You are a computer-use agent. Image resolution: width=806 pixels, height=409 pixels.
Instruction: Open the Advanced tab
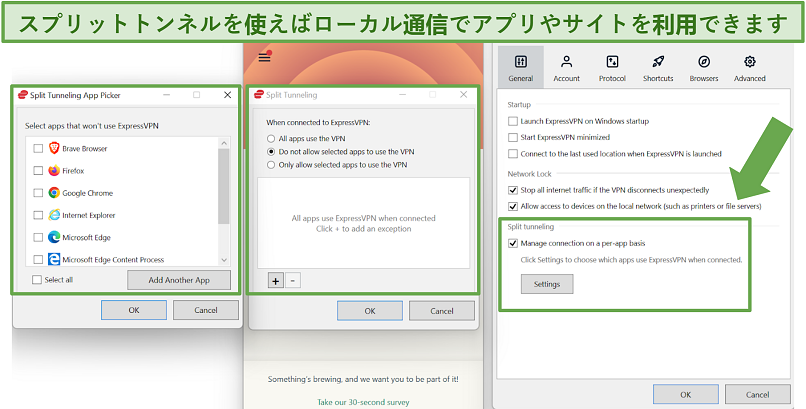click(x=749, y=68)
